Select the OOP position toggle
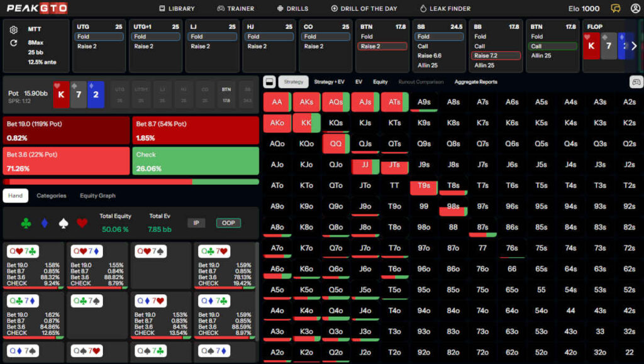644x364 pixels. (x=228, y=223)
